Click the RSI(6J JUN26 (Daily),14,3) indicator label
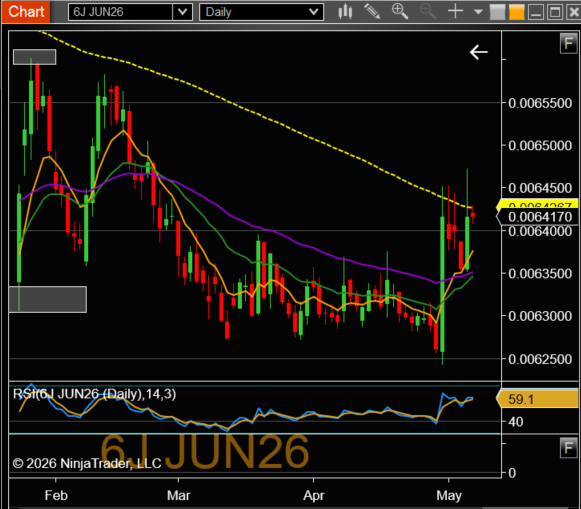The image size is (581, 509). click(94, 394)
